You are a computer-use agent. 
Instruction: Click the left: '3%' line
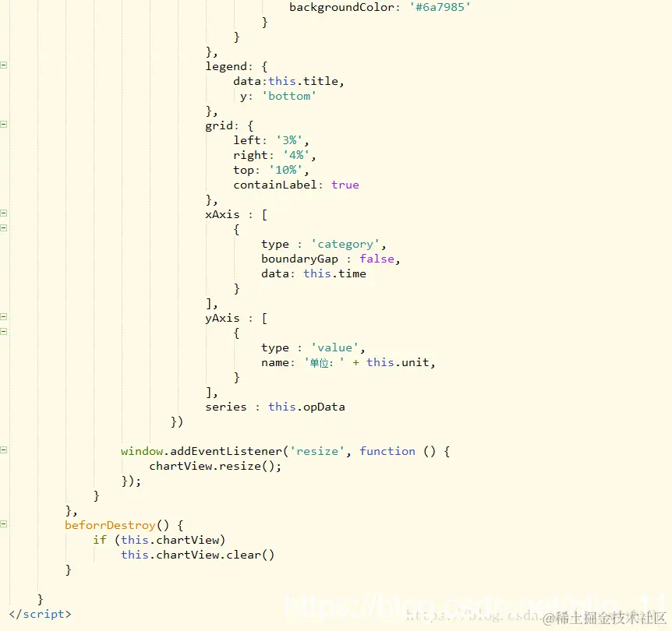pos(271,140)
